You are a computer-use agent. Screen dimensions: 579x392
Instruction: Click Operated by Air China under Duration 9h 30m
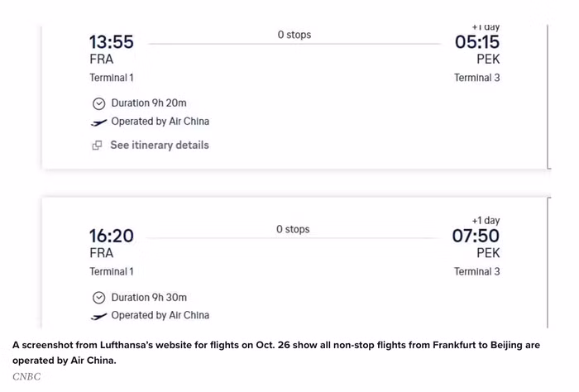coord(160,315)
